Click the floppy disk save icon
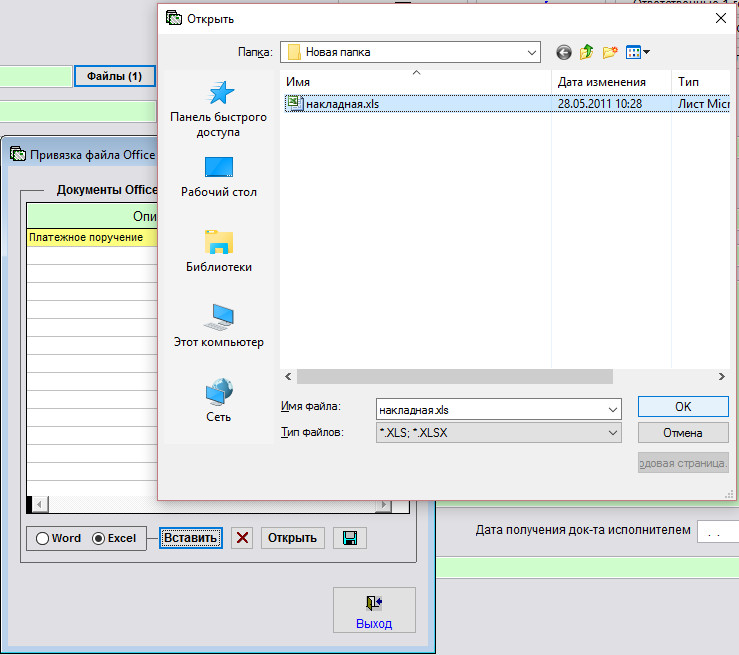 (350, 538)
